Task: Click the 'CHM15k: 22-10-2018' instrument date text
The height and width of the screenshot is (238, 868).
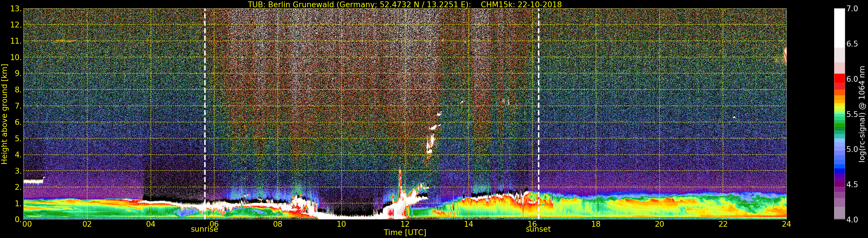Action: tap(521, 4)
